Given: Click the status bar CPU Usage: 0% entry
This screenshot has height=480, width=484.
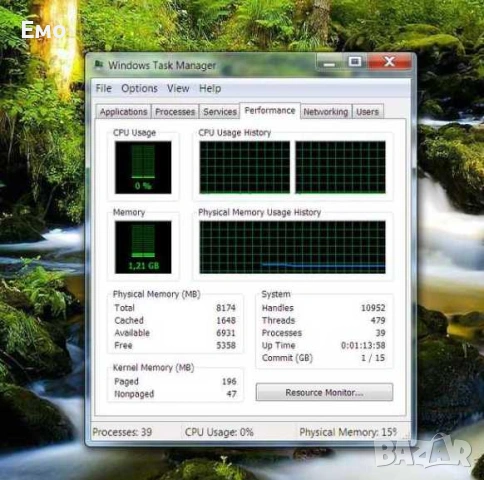Looking at the screenshot, I should [x=219, y=432].
